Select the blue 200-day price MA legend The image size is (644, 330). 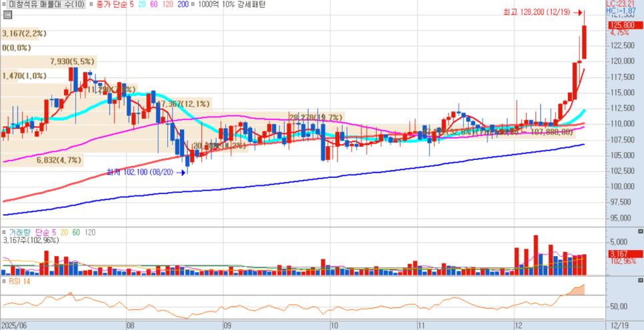coord(183,5)
